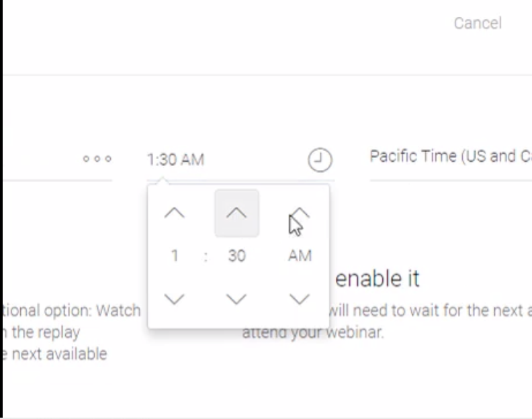Click the three-circles icon beside the time
The width and height of the screenshot is (532, 419).
click(97, 160)
